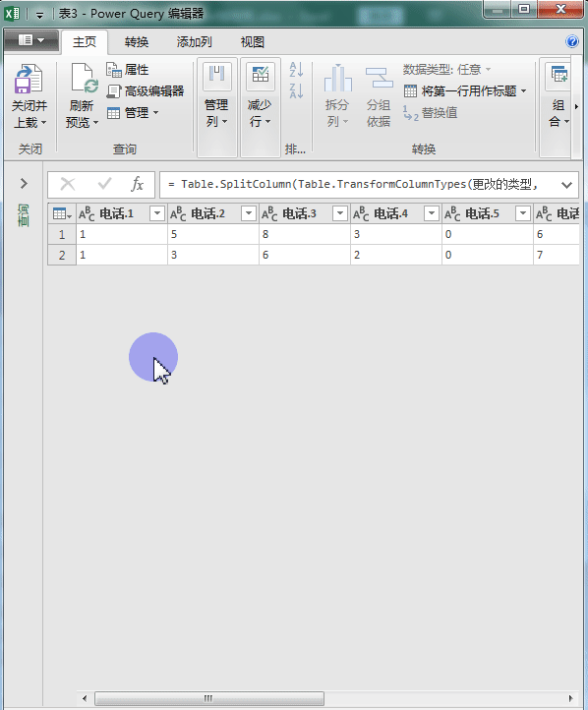
Task: Click Replace Values (替换值)
Action: coord(430,113)
